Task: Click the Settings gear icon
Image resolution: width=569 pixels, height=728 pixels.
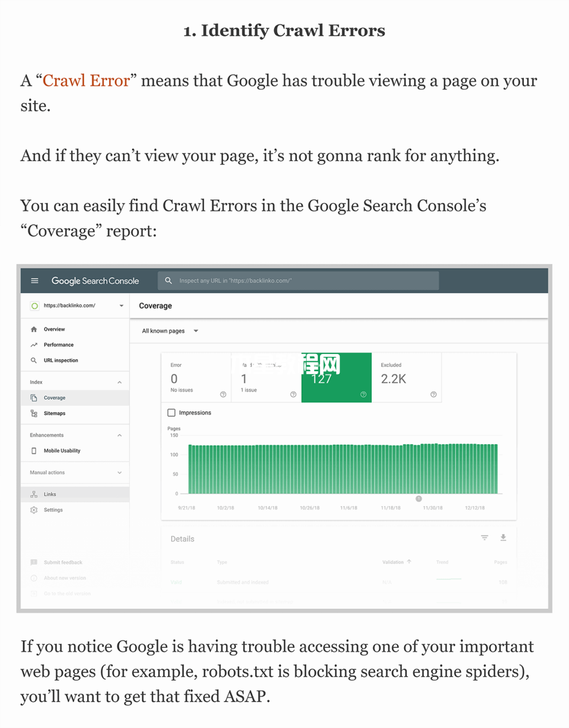Action: [x=34, y=510]
